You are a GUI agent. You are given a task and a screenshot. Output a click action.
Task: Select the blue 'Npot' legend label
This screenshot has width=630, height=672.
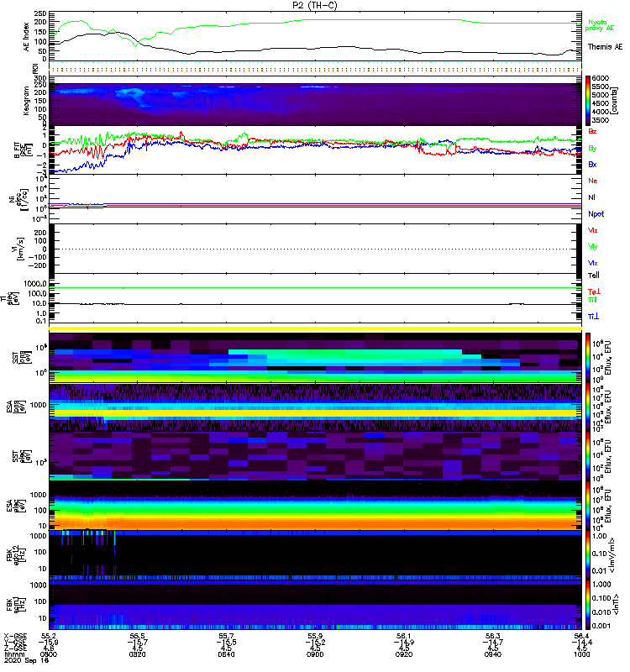[x=596, y=214]
